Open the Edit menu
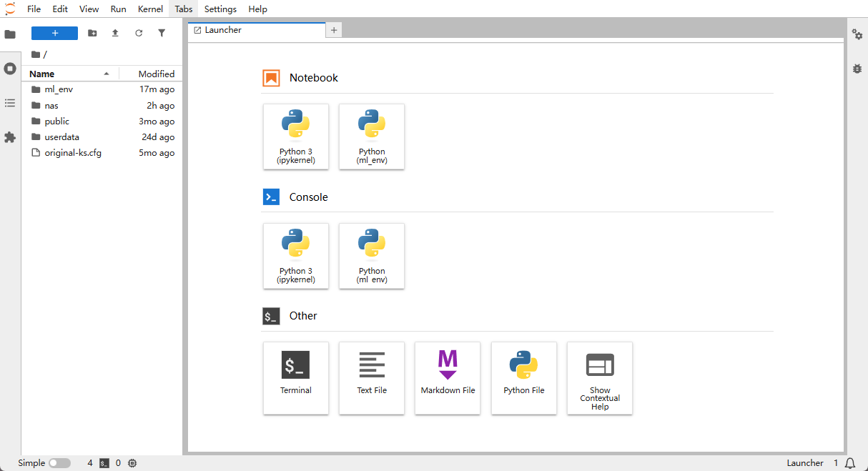The height and width of the screenshot is (471, 868). pos(60,9)
